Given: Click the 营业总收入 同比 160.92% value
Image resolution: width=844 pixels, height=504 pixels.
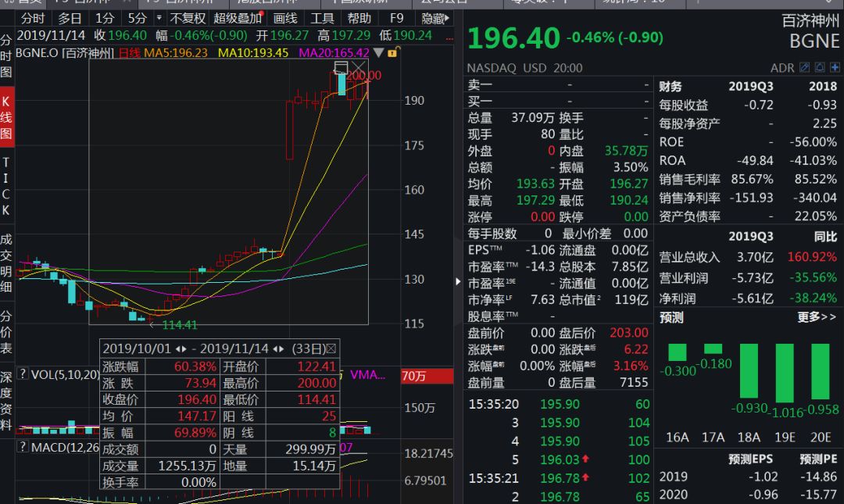Looking at the screenshot, I should click(x=812, y=257).
